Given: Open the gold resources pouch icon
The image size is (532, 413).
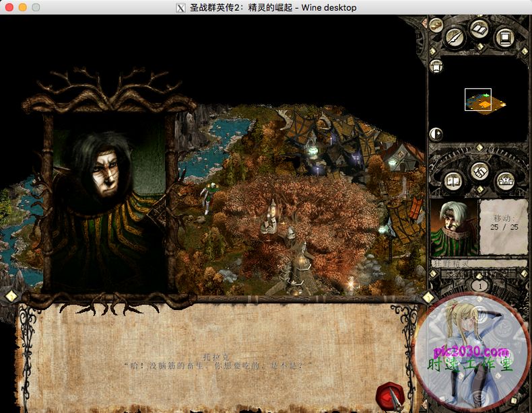Looking at the screenshot, I should point(436,25).
